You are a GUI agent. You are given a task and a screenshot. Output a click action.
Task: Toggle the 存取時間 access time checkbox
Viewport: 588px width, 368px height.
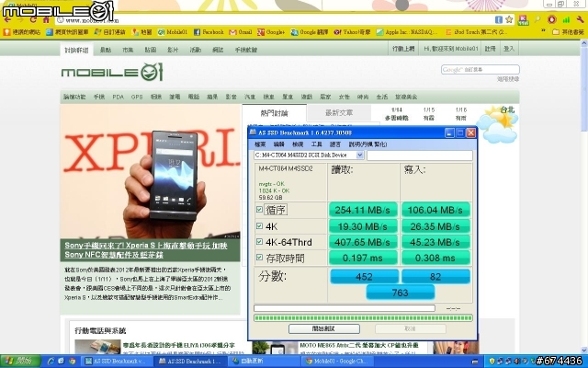pos(259,258)
